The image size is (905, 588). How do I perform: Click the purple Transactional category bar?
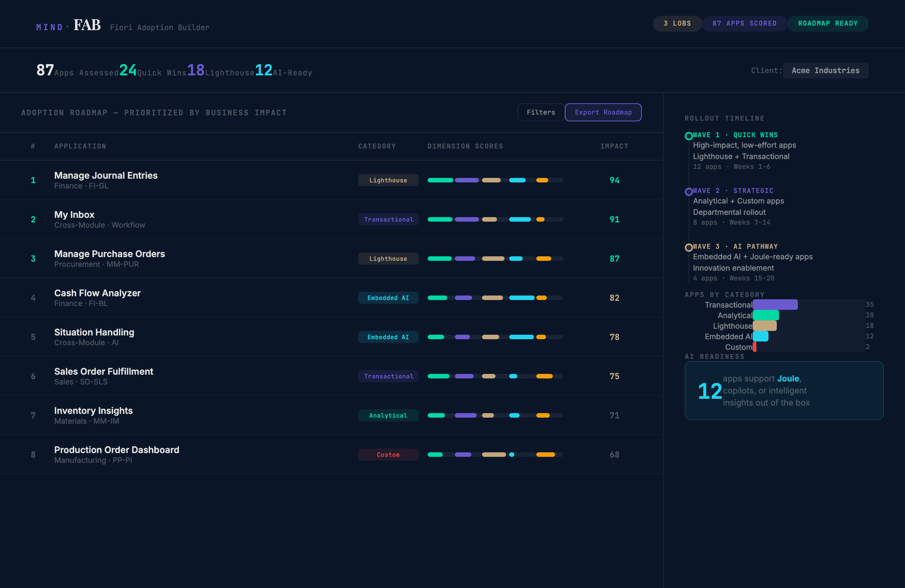pyautogui.click(x=775, y=305)
